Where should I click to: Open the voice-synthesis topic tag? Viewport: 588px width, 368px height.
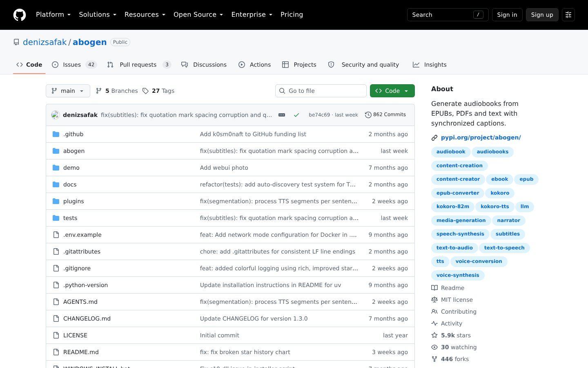pos(458,276)
